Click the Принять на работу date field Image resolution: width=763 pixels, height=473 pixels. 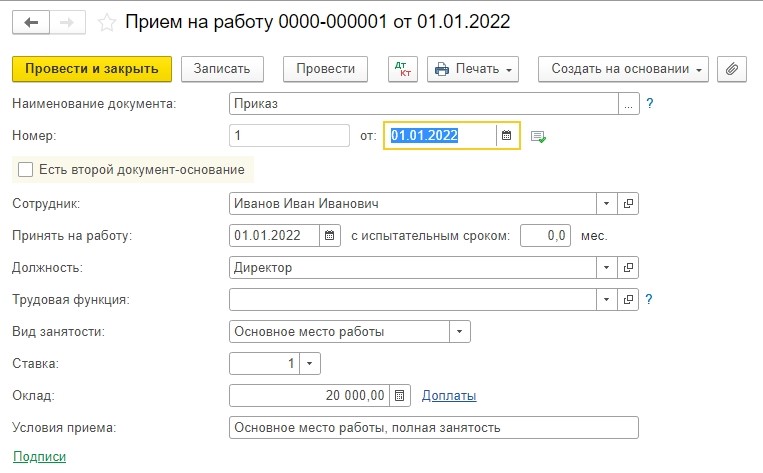pyautogui.click(x=274, y=236)
